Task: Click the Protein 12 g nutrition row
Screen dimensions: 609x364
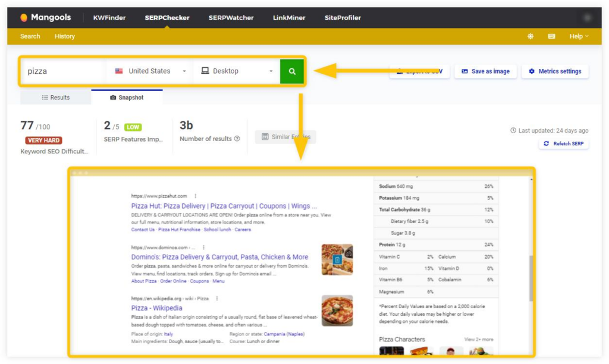Action: [436, 244]
